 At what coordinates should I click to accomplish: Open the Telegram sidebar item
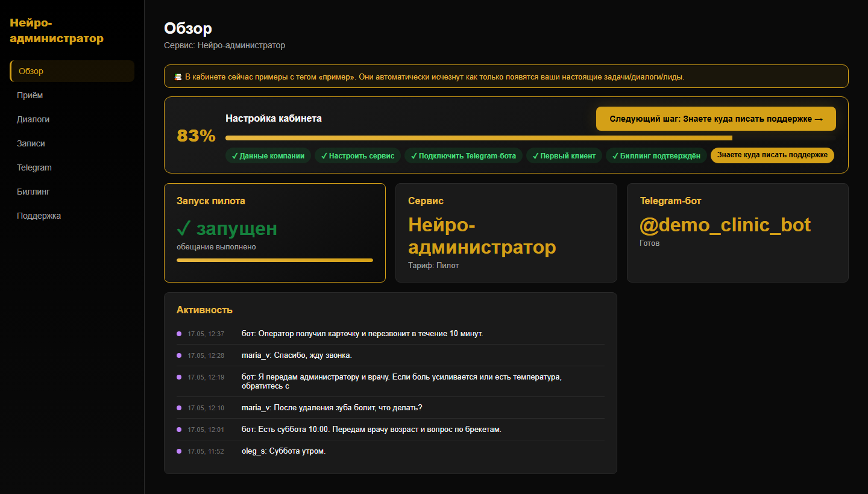[x=72, y=167]
